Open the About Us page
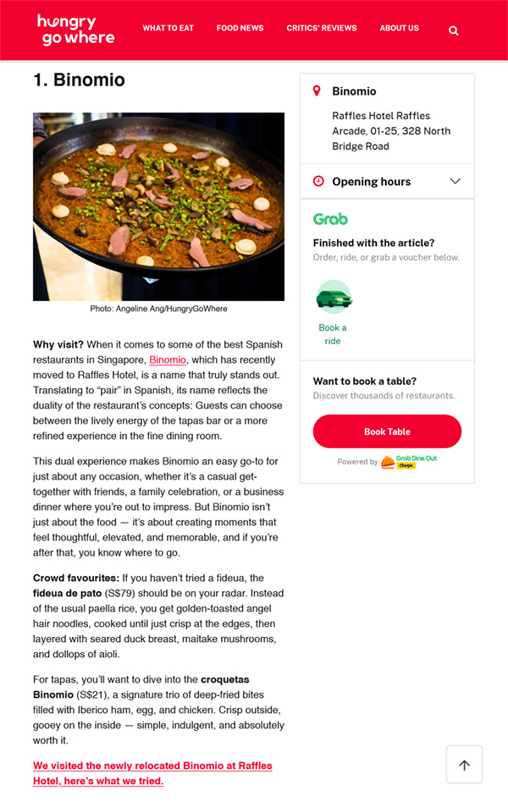 click(x=400, y=28)
